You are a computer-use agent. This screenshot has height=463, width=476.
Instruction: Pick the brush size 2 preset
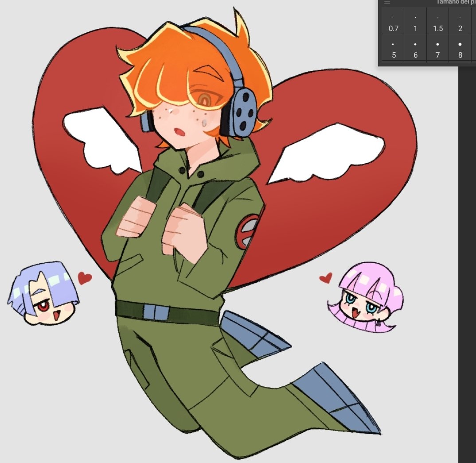(460, 21)
